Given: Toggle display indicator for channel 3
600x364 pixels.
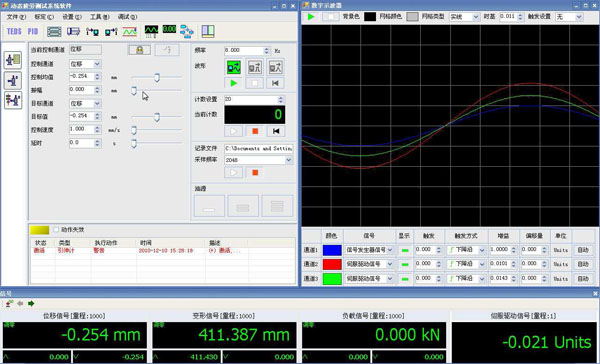Looking at the screenshot, I should click(x=404, y=279).
